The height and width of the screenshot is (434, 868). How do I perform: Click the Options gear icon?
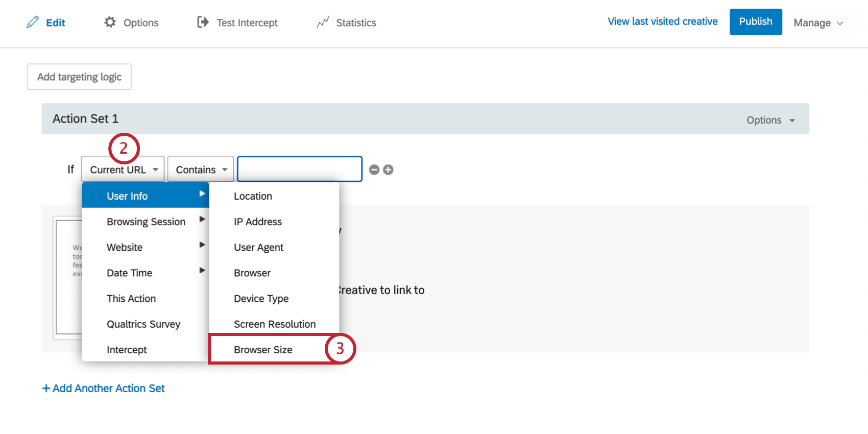[110, 22]
